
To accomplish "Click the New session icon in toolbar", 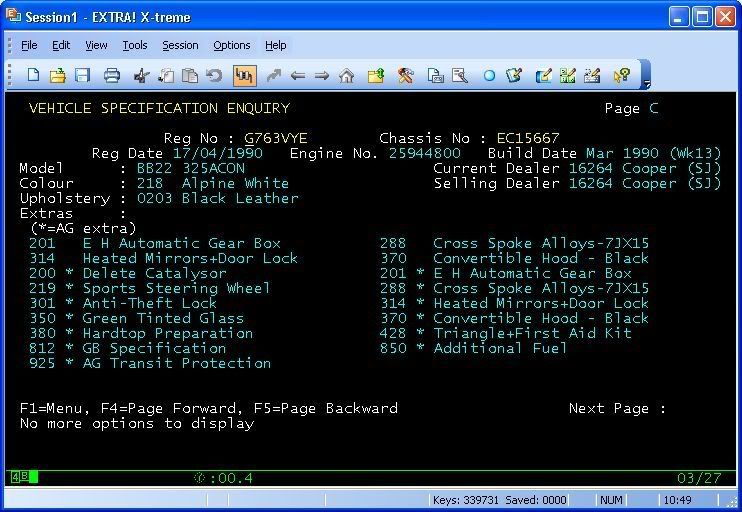I will click(34, 75).
